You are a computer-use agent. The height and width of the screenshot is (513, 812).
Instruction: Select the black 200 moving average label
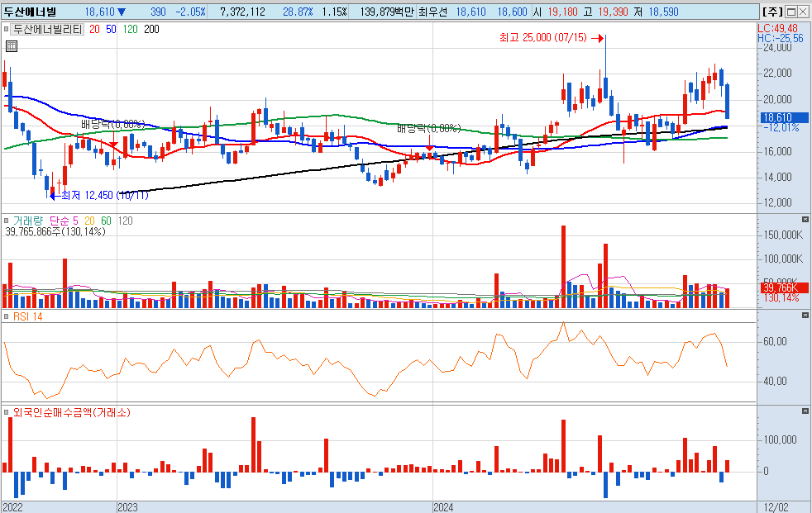point(151,30)
